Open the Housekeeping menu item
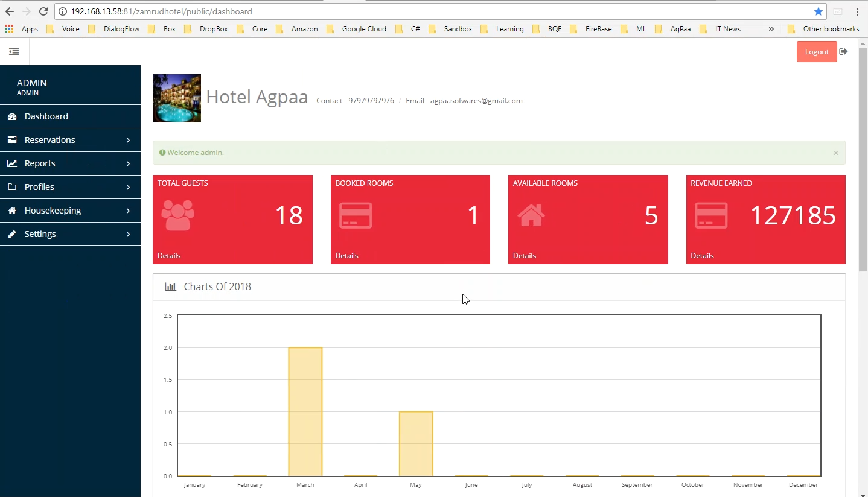The image size is (868, 497). (x=53, y=211)
